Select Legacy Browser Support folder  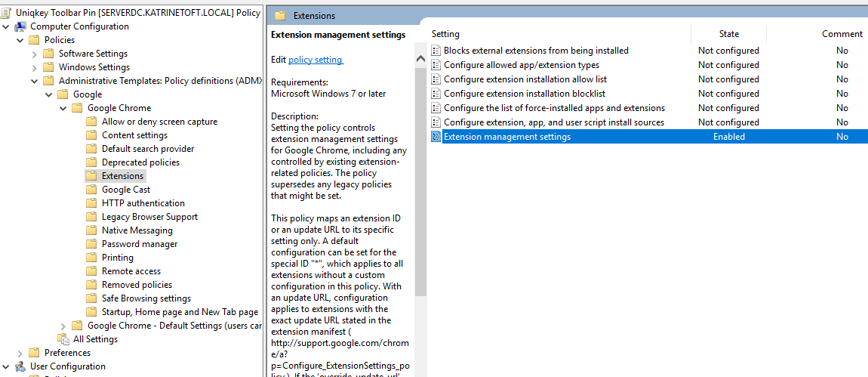(x=149, y=217)
